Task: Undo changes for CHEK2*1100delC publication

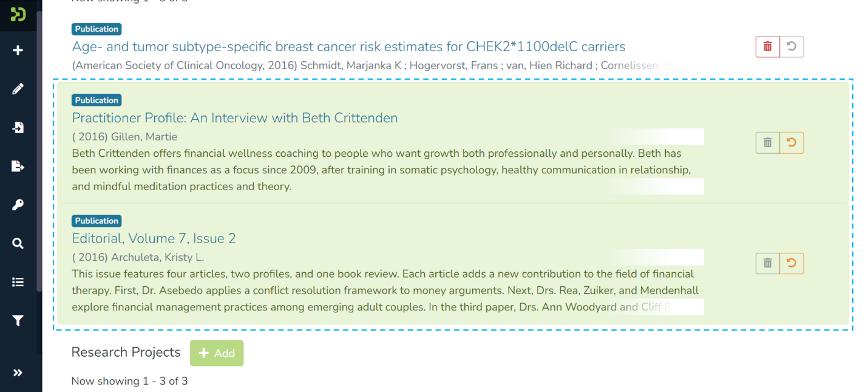Action: click(792, 47)
